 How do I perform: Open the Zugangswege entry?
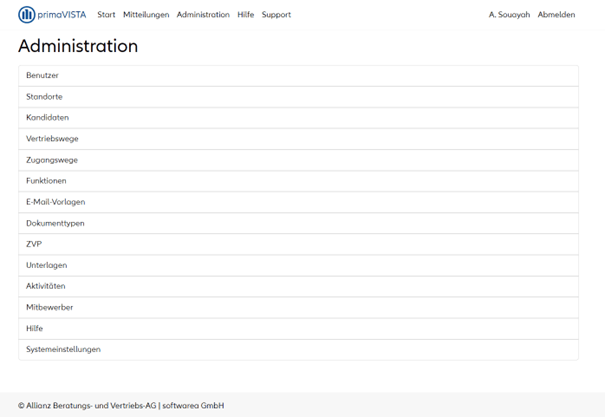click(x=52, y=160)
